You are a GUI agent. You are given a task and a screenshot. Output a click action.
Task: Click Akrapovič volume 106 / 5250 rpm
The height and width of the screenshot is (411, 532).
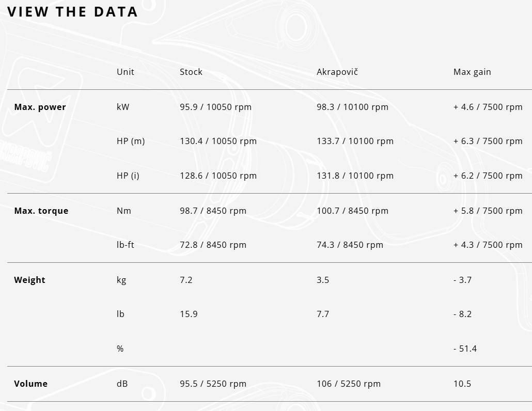coord(348,384)
